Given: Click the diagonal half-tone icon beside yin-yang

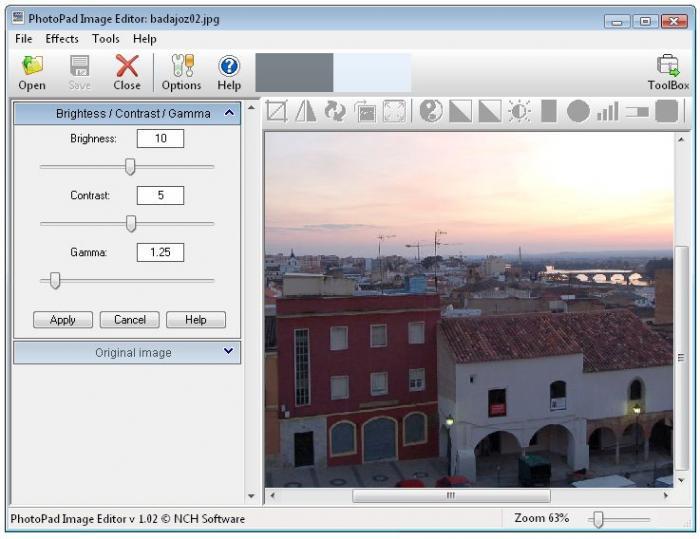Looking at the screenshot, I should click(x=460, y=111).
